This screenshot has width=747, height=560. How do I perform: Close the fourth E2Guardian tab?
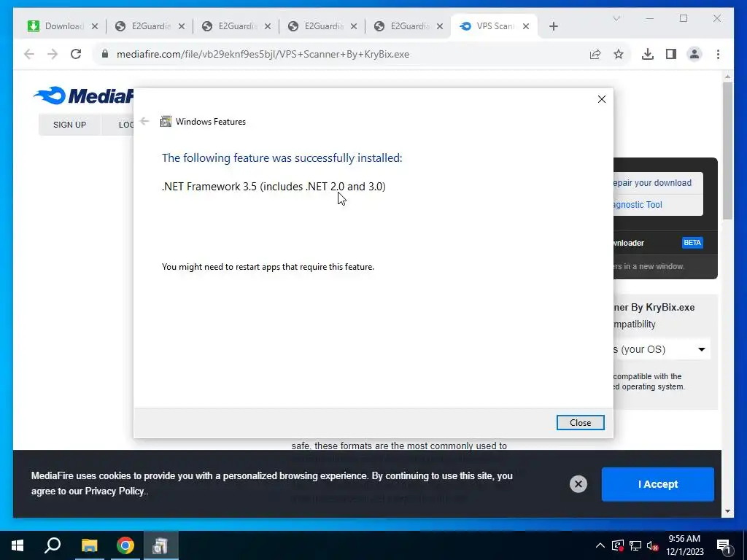click(440, 27)
